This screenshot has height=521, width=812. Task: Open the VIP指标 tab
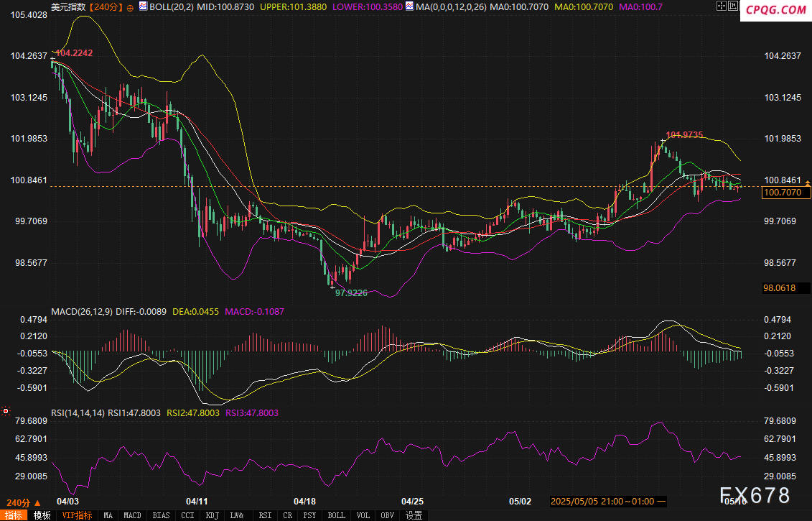pyautogui.click(x=77, y=515)
